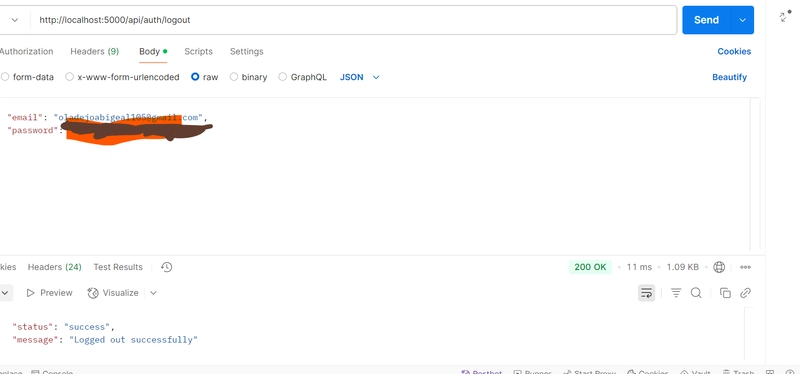
Task: Open the response Headers (24) tab
Action: pyautogui.click(x=55, y=267)
